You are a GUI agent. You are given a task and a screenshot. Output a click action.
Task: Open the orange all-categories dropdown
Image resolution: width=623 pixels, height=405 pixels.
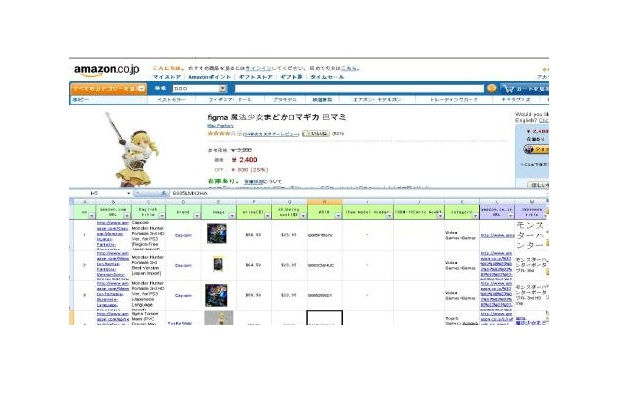tap(108, 89)
